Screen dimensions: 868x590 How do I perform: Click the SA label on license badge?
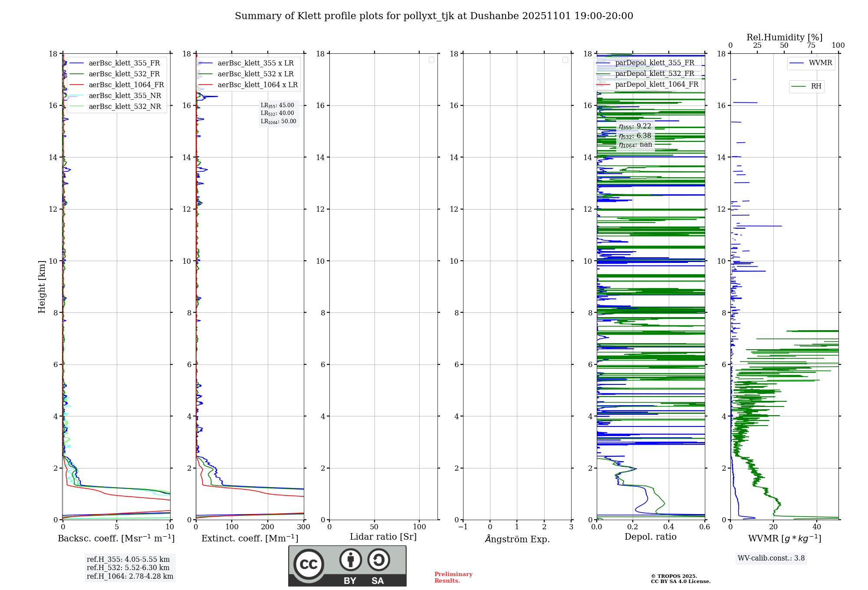tap(378, 581)
